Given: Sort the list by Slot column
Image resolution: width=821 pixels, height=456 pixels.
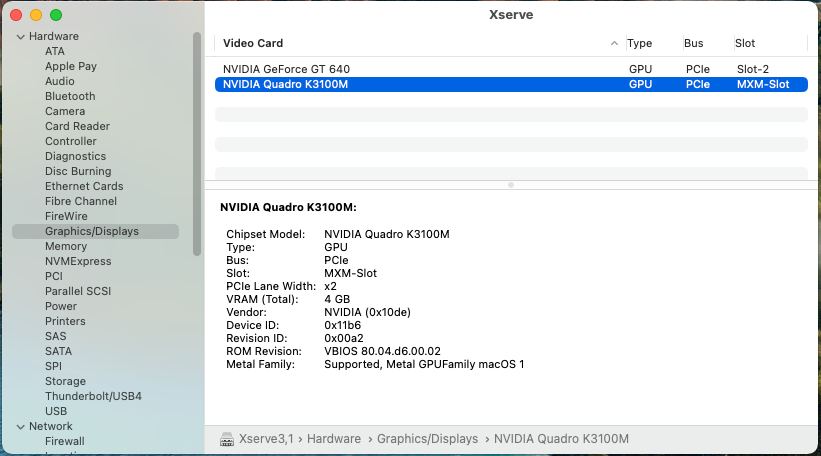Looking at the screenshot, I should point(745,43).
